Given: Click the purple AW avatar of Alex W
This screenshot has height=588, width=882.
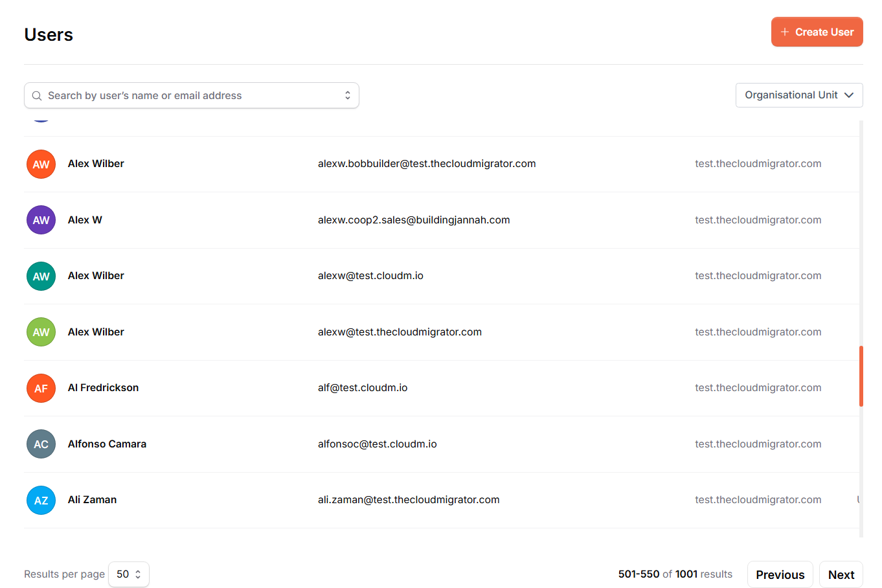Looking at the screenshot, I should (41, 220).
